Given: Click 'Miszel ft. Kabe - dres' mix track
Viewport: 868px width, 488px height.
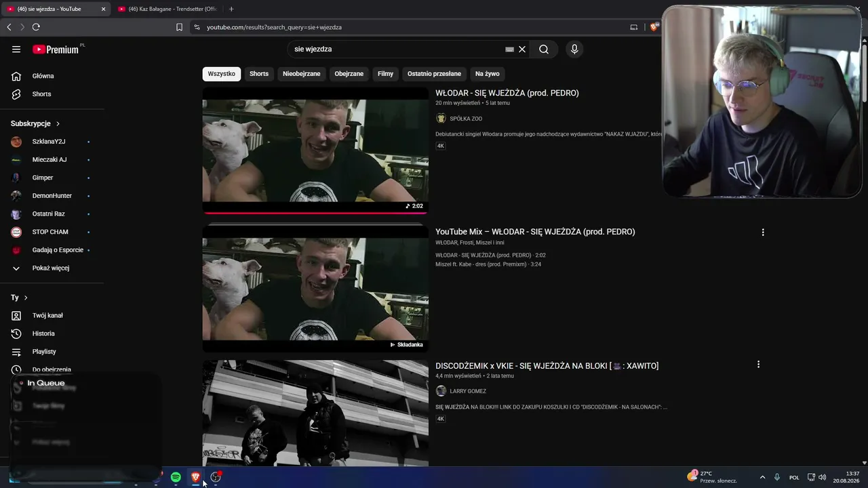Looking at the screenshot, I should tap(488, 264).
